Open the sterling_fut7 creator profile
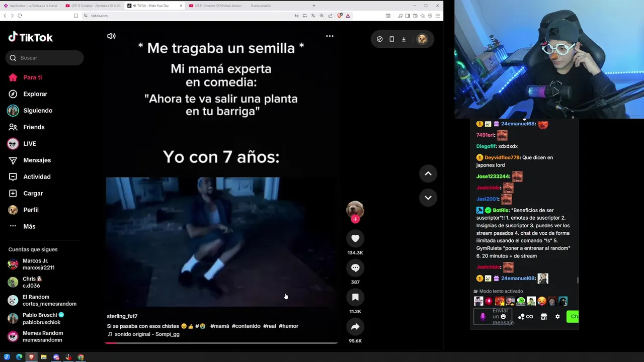The height and width of the screenshot is (362, 644). click(x=122, y=316)
